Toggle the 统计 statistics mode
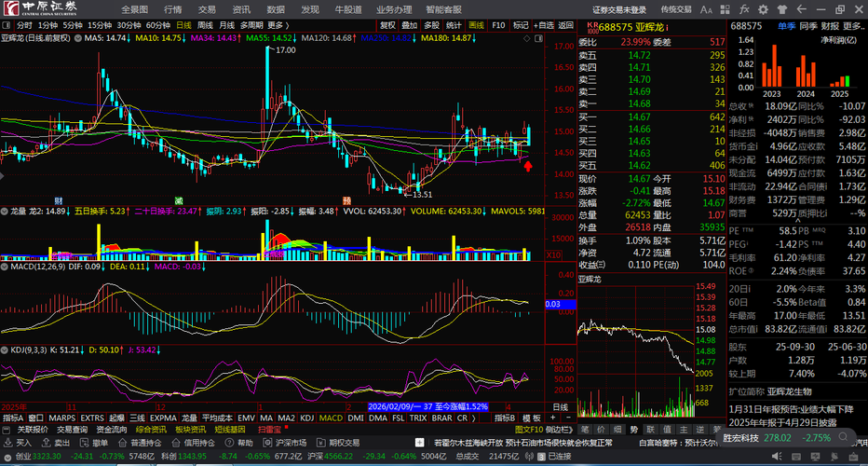This screenshot has height=466, width=868. coord(454,25)
